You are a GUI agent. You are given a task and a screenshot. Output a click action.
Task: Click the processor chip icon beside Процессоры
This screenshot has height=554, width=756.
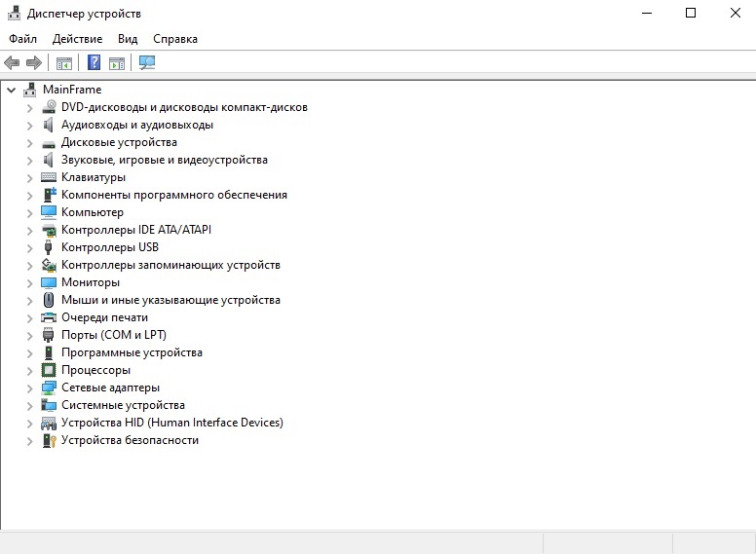point(48,370)
